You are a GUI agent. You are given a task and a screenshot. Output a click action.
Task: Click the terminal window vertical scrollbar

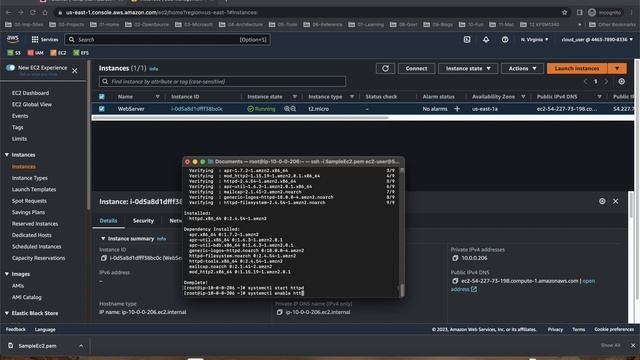[402, 290]
